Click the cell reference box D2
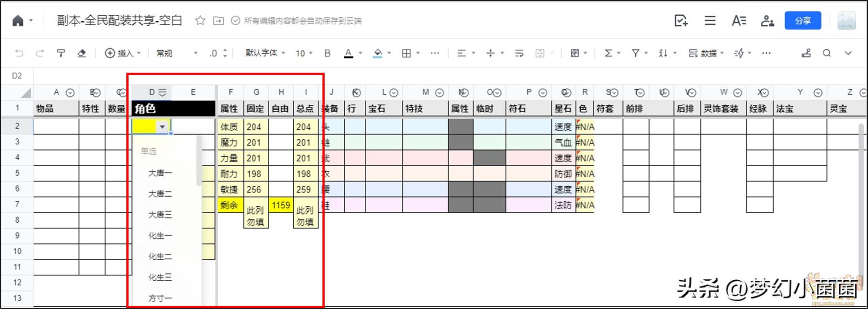The height and width of the screenshot is (309, 868). point(17,76)
